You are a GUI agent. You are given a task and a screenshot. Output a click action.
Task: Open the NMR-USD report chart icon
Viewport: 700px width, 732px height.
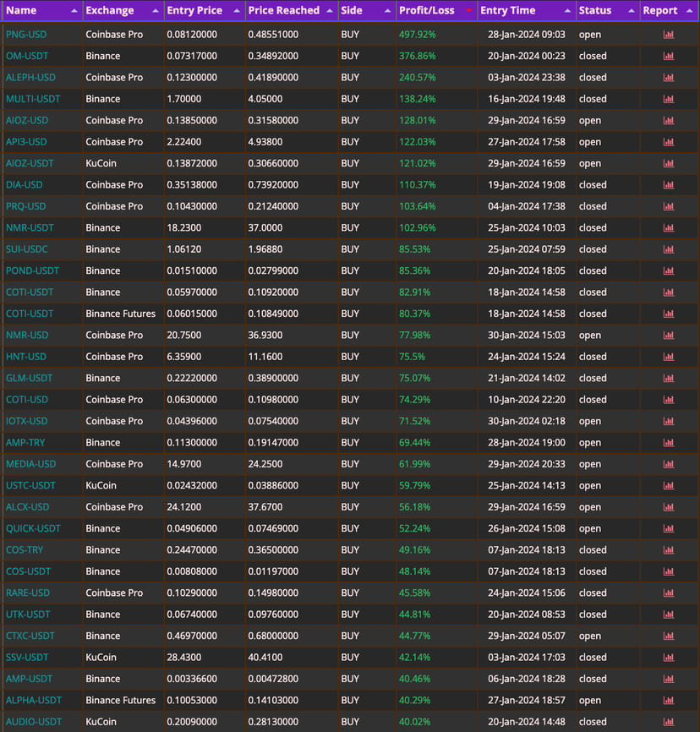coord(668,336)
